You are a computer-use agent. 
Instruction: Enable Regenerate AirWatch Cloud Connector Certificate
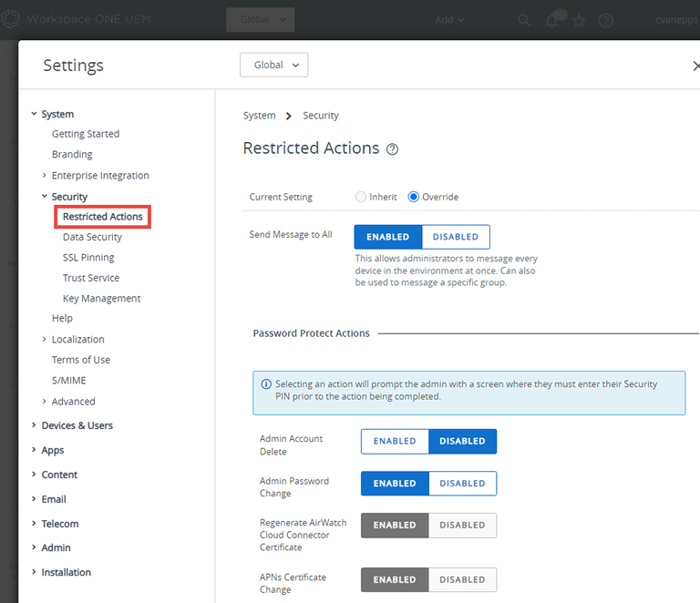pos(395,526)
